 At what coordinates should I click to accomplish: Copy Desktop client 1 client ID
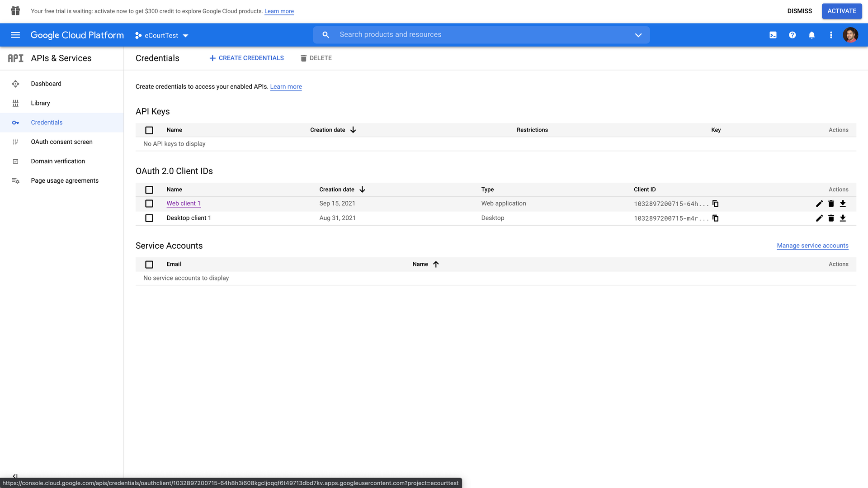tap(715, 218)
